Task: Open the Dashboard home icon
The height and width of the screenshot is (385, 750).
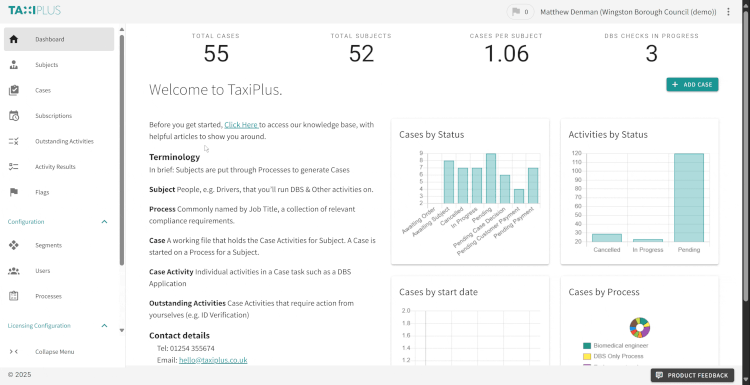Action: tap(13, 39)
